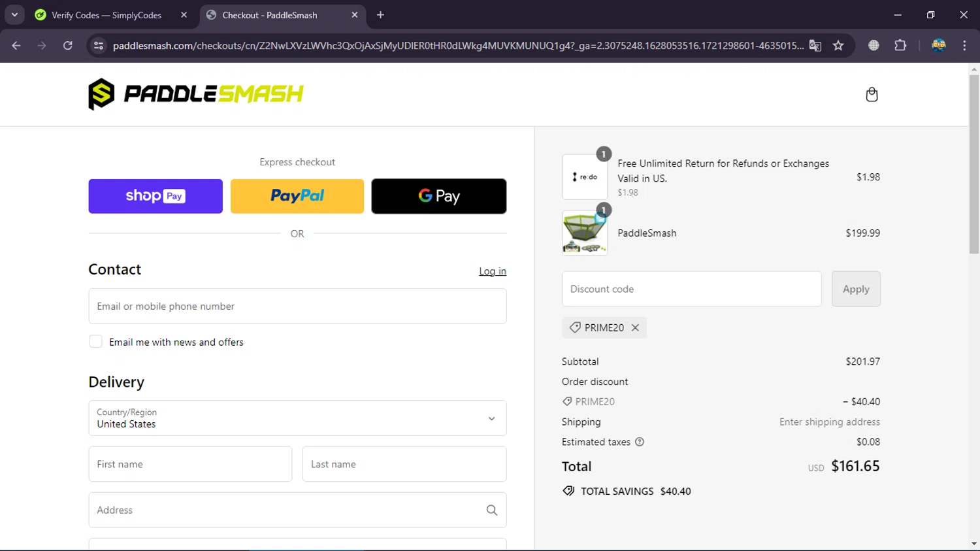This screenshot has height=551, width=980.
Task: Open the tab search dropdown arrow
Action: [x=14, y=15]
